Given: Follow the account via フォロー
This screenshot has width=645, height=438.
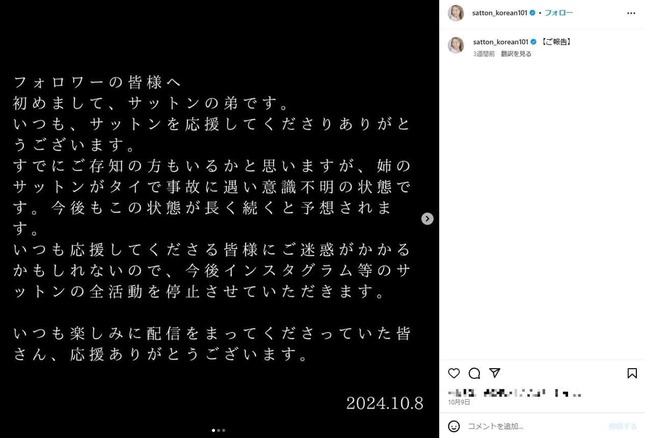Looking at the screenshot, I should 558,13.
